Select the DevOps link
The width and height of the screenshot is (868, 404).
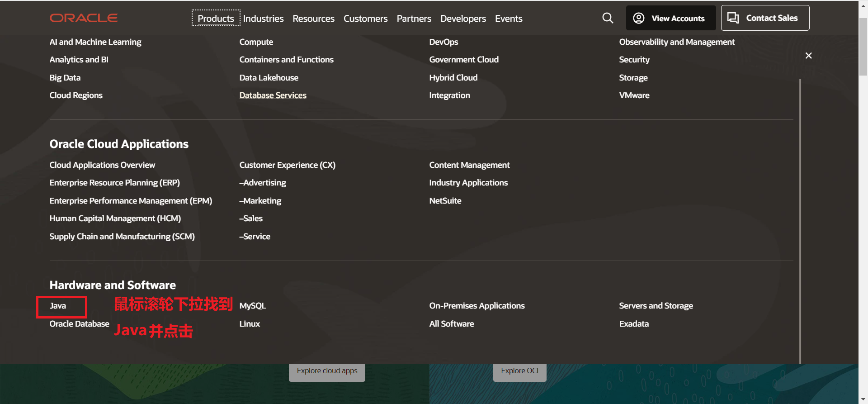(443, 42)
